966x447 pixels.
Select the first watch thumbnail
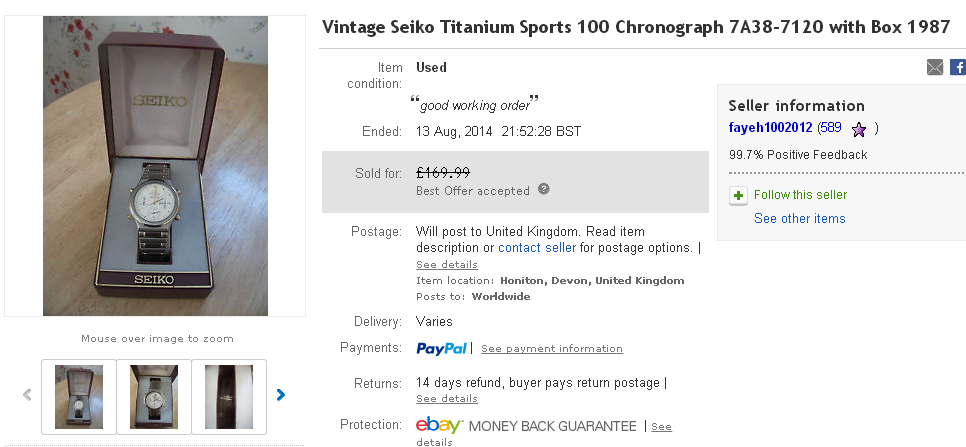79,397
